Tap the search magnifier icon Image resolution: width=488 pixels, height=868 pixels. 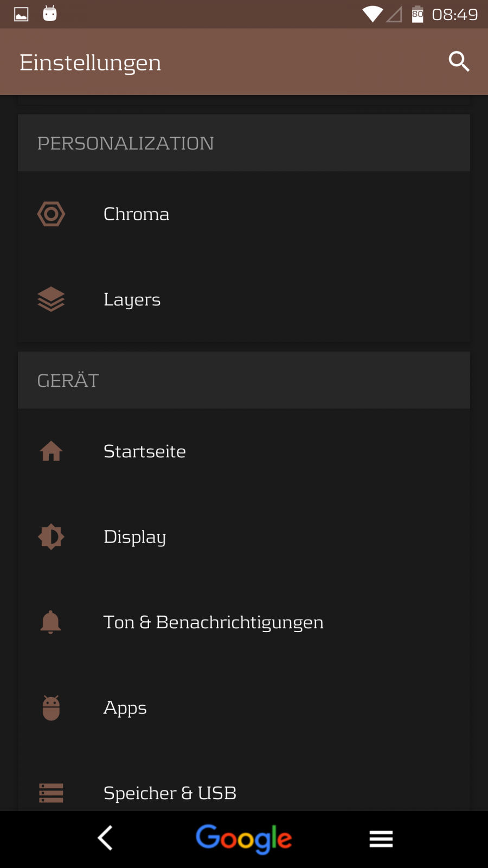tap(459, 62)
